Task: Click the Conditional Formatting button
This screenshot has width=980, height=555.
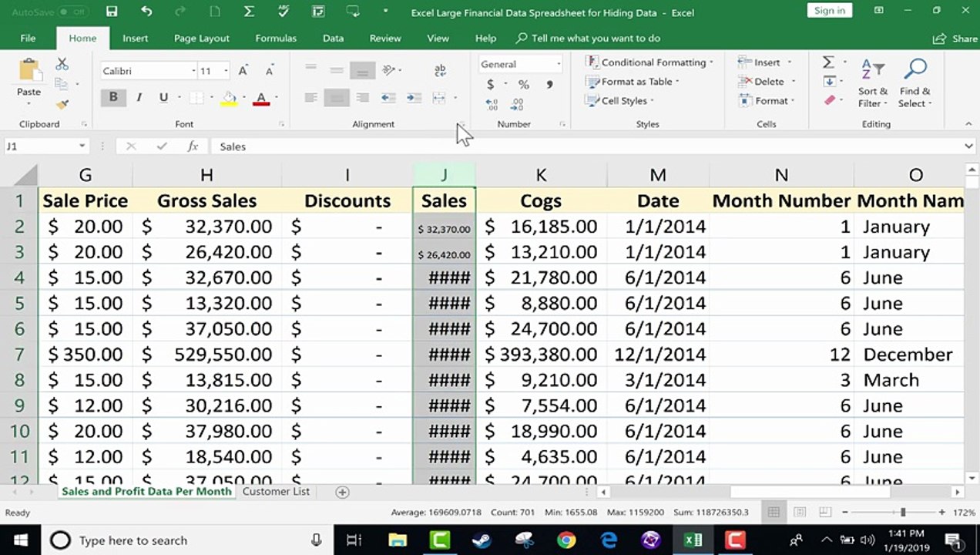Action: click(649, 62)
